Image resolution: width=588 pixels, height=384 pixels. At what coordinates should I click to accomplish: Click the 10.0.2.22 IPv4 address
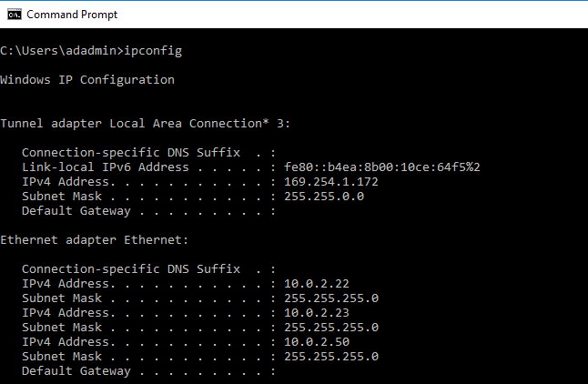316,283
